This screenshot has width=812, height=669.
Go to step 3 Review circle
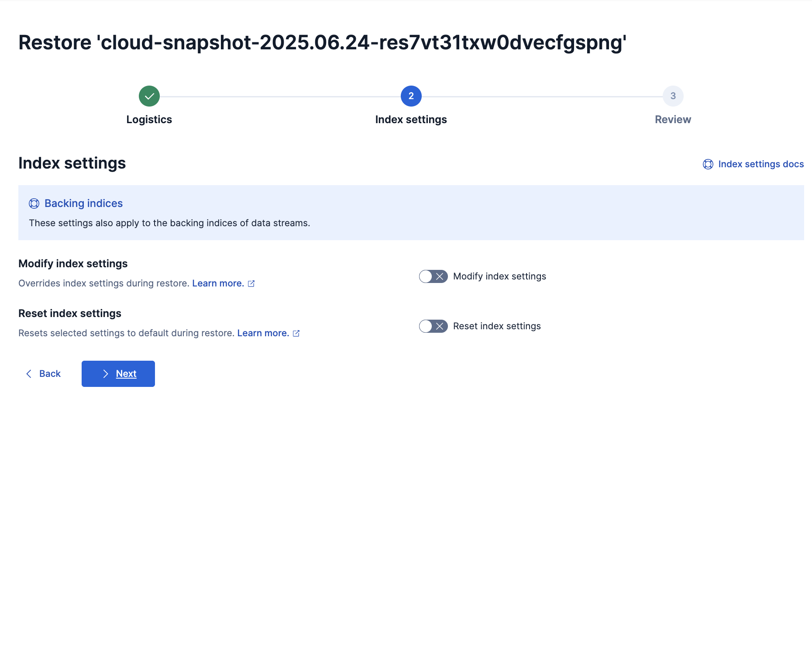coord(673,96)
